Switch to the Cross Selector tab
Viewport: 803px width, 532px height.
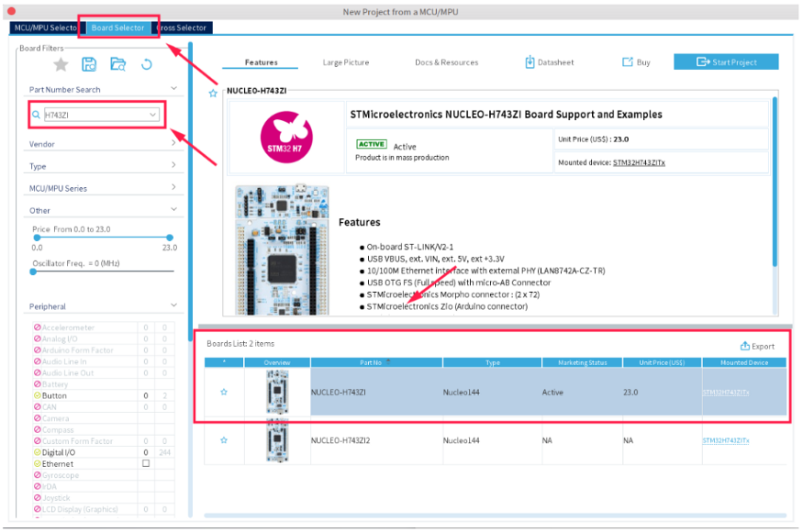click(x=182, y=28)
